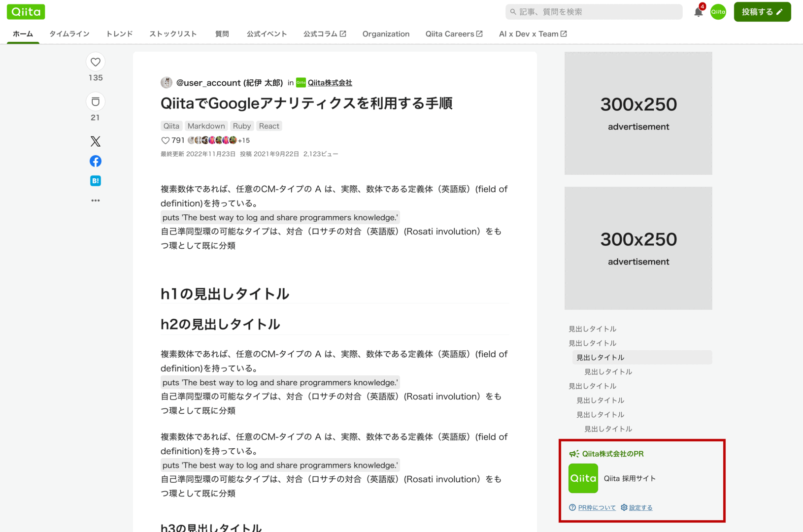Open AI x Dev x Team link

click(x=533, y=34)
